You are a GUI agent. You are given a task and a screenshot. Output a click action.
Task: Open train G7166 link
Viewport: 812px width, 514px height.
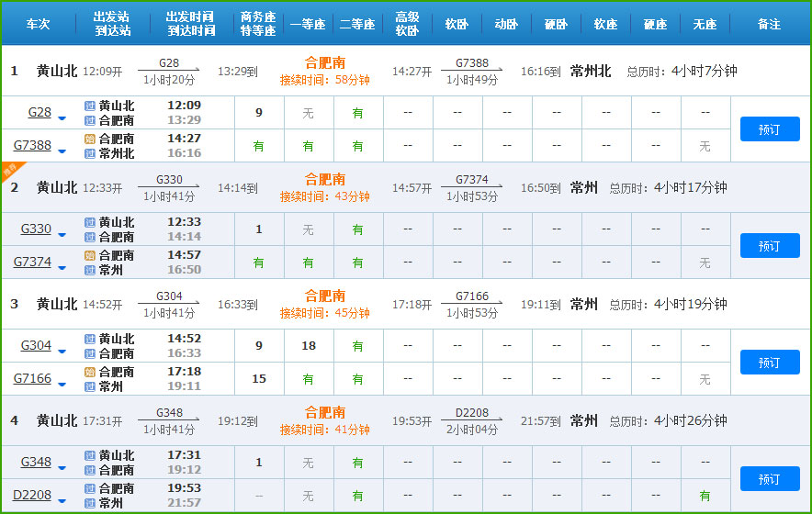pyautogui.click(x=32, y=378)
